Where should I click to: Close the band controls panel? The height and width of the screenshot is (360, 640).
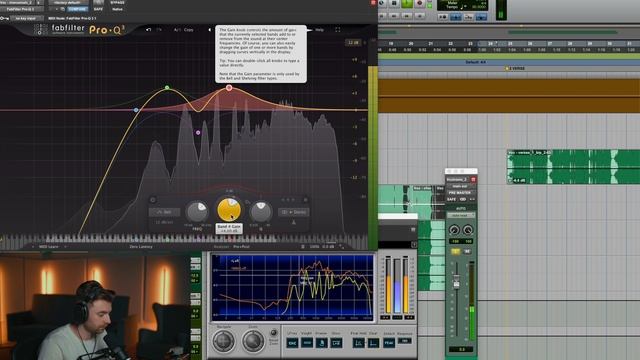(305, 200)
